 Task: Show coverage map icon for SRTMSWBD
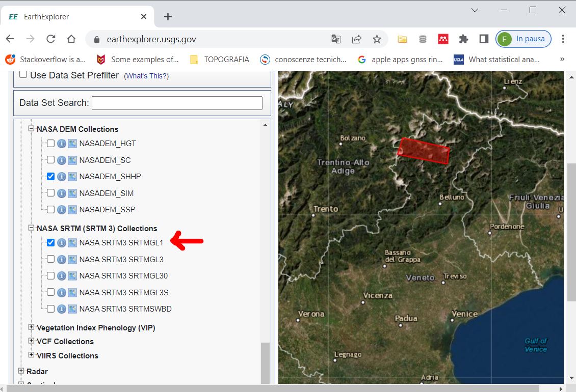pyautogui.click(x=72, y=309)
